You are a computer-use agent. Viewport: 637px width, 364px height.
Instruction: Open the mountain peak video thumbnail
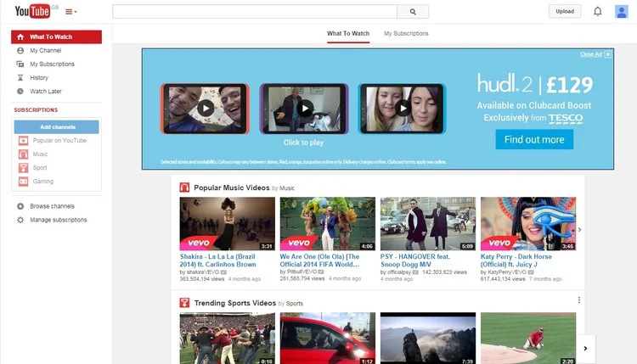pos(428,338)
